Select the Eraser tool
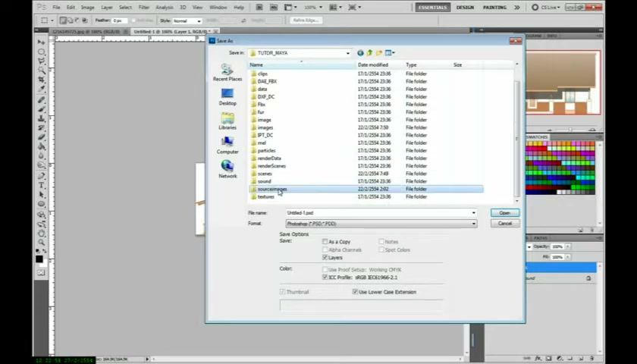637x364 pixels. pyautogui.click(x=42, y=137)
